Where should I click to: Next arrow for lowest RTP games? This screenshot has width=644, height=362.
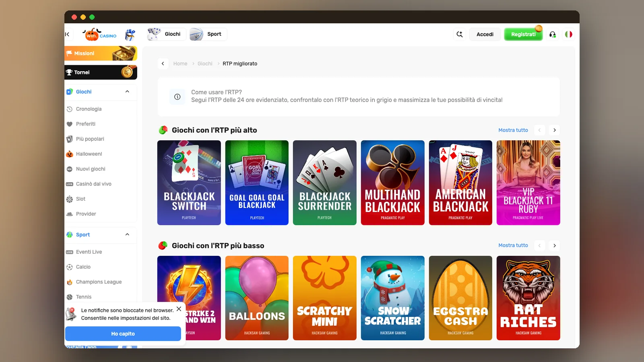pos(555,245)
